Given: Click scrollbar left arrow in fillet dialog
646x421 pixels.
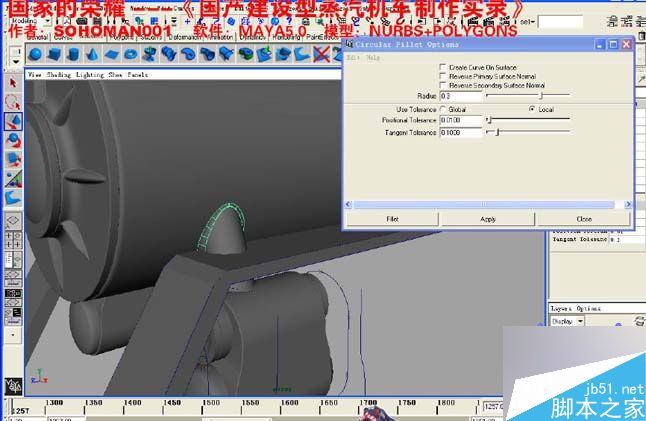Looking at the screenshot, I should [349, 204].
